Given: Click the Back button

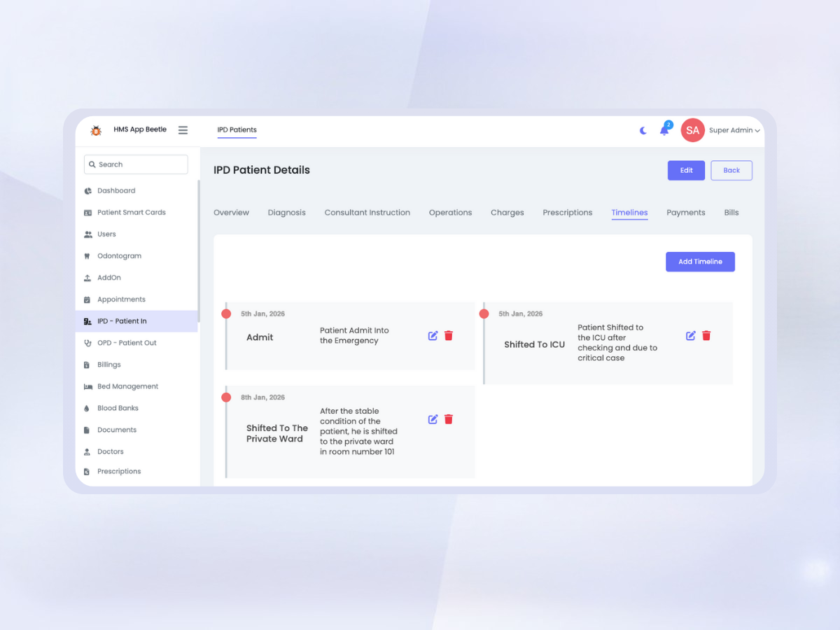Looking at the screenshot, I should click(731, 170).
